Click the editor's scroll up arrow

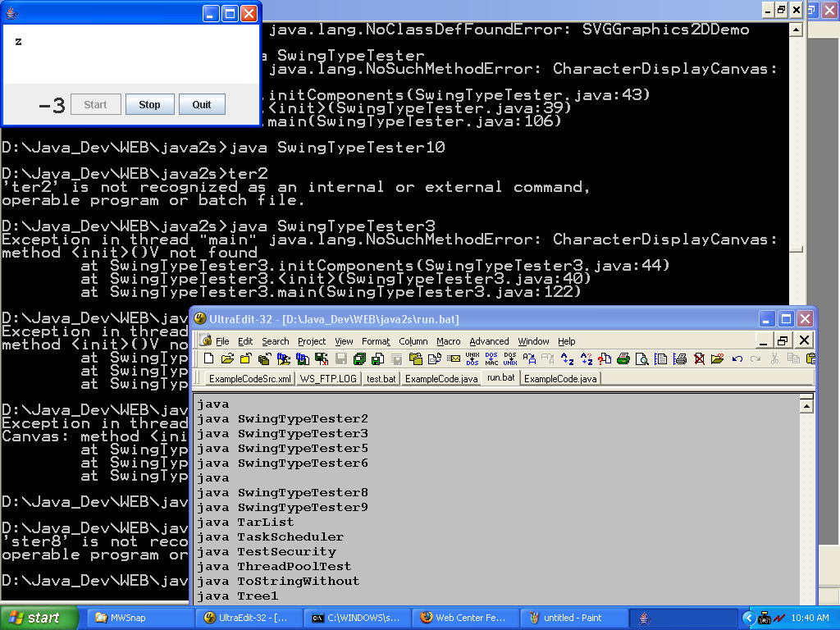click(806, 405)
